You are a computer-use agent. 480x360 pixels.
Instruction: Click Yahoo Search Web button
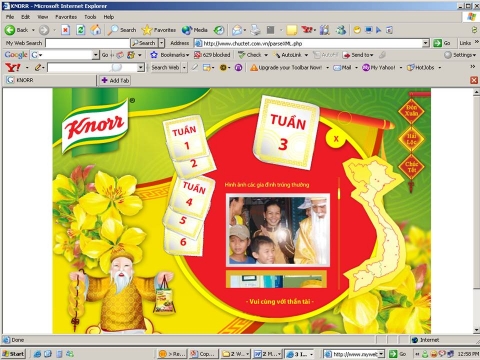(165, 68)
